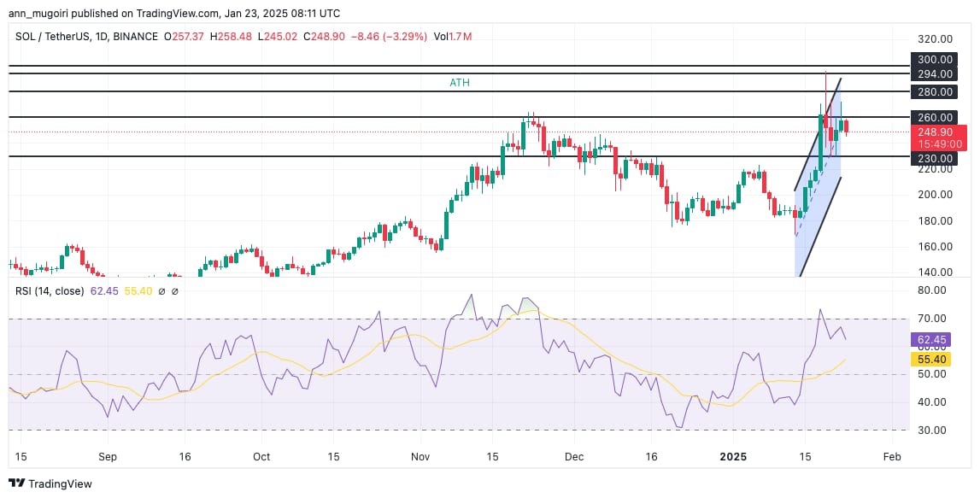Click the green ATH text label
The image size is (980, 498).
tap(460, 83)
